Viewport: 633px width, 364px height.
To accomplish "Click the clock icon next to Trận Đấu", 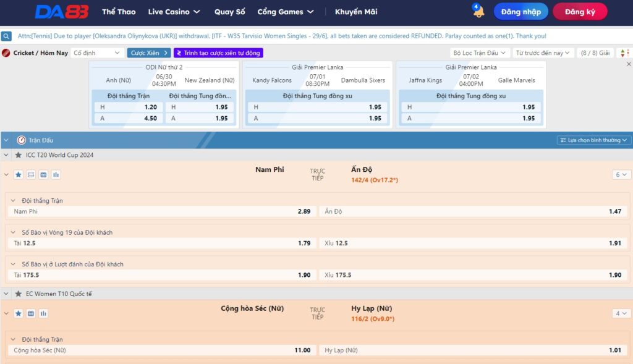I will 22,140.
